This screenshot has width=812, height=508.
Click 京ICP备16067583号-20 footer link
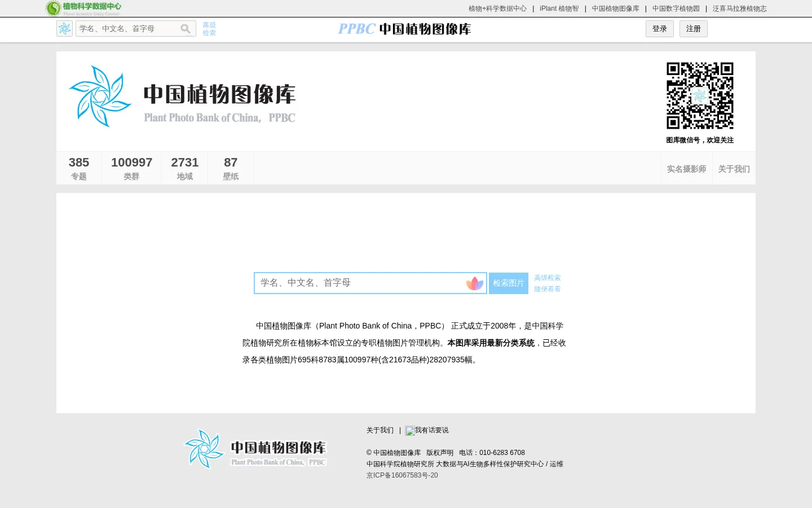402,475
